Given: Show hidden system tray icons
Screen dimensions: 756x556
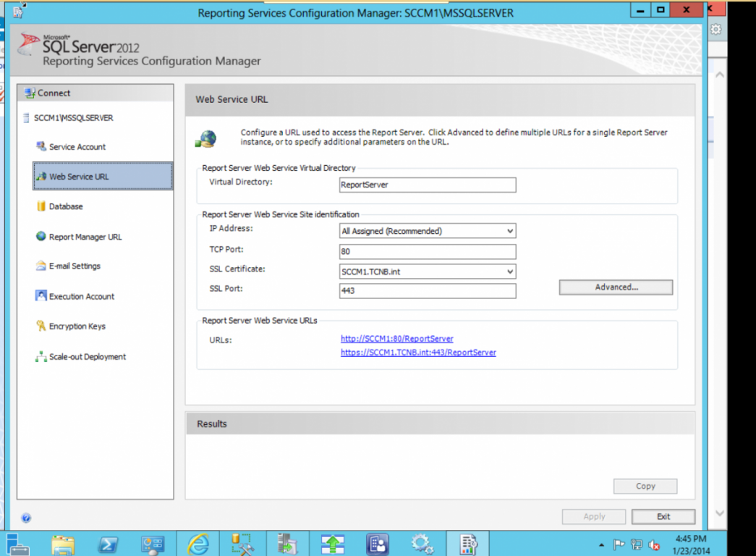Looking at the screenshot, I should point(601,545).
